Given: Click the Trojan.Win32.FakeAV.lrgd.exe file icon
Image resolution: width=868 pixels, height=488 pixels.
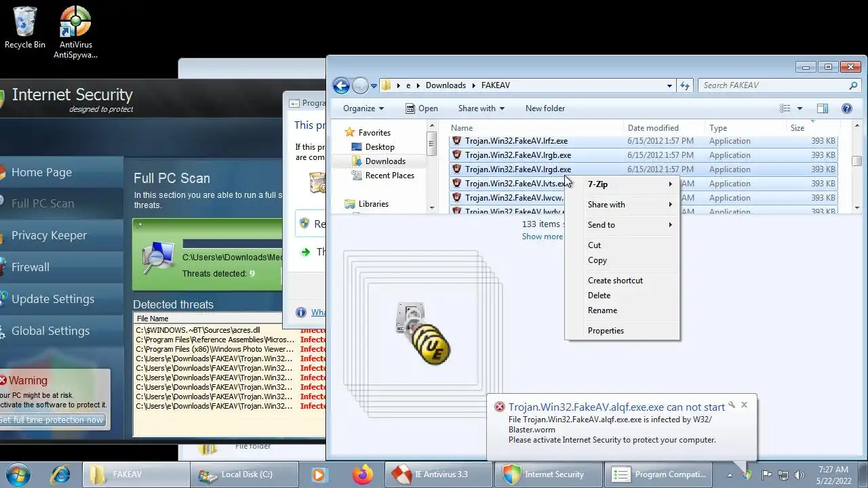Looking at the screenshot, I should coord(457,169).
